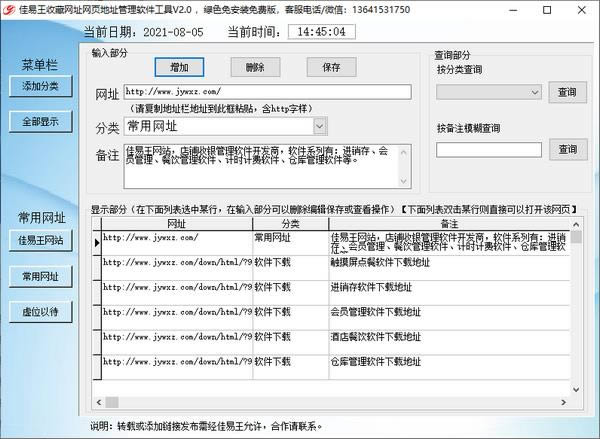The image size is (600, 439).
Task: Open 添加分类 from the sidebar menu
Action: click(41, 86)
